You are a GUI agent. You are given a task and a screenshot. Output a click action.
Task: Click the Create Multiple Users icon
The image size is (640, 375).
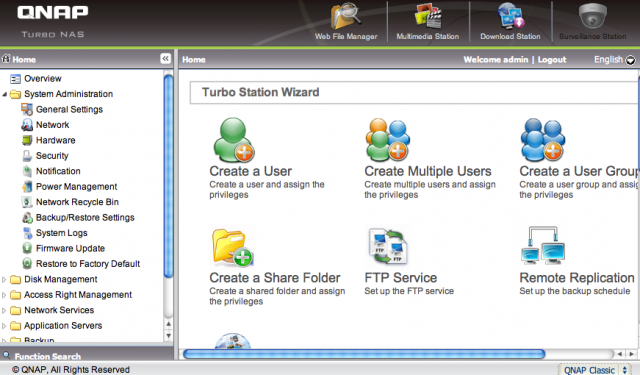(x=388, y=140)
